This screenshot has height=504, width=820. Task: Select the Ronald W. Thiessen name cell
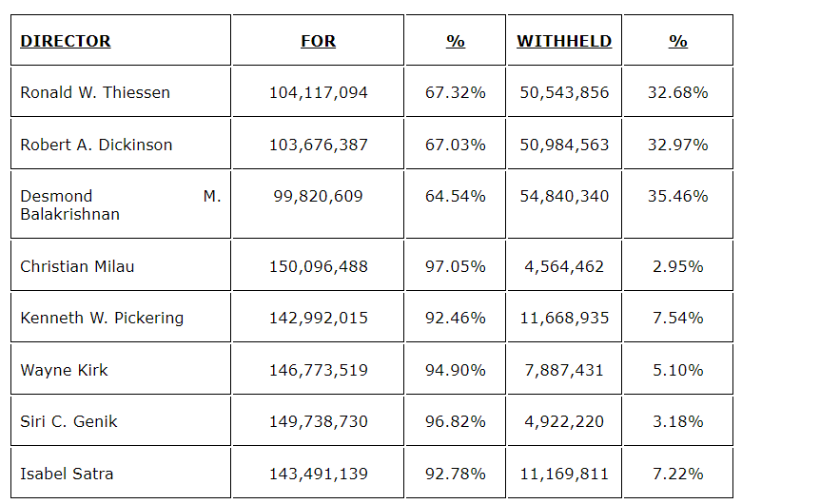[x=95, y=92]
